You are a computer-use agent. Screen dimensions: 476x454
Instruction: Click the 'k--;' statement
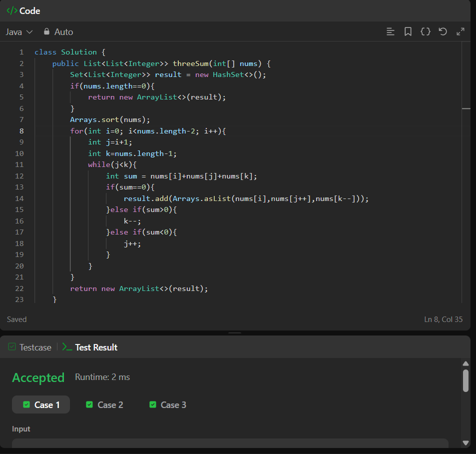click(132, 221)
